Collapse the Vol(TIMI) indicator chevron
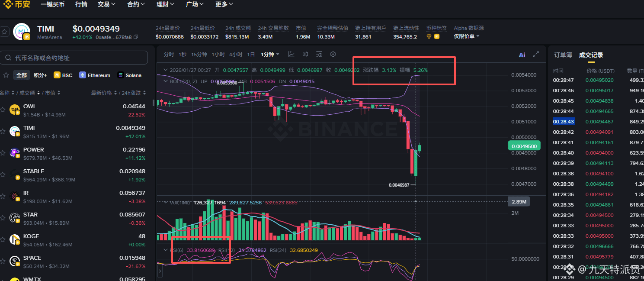This screenshot has width=644, height=281. click(x=165, y=202)
